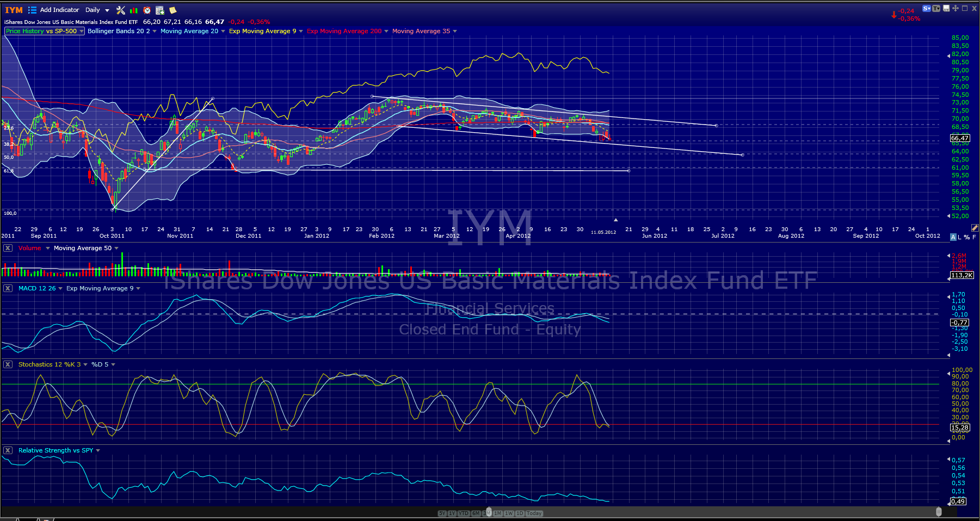Click the relative strength value 0,49
This screenshot has width=980, height=521.
click(958, 501)
